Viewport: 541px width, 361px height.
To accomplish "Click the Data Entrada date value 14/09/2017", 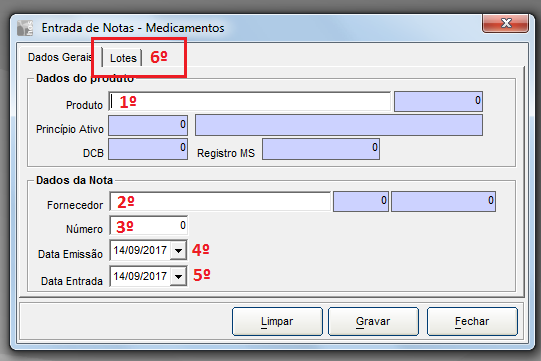I will pos(140,276).
